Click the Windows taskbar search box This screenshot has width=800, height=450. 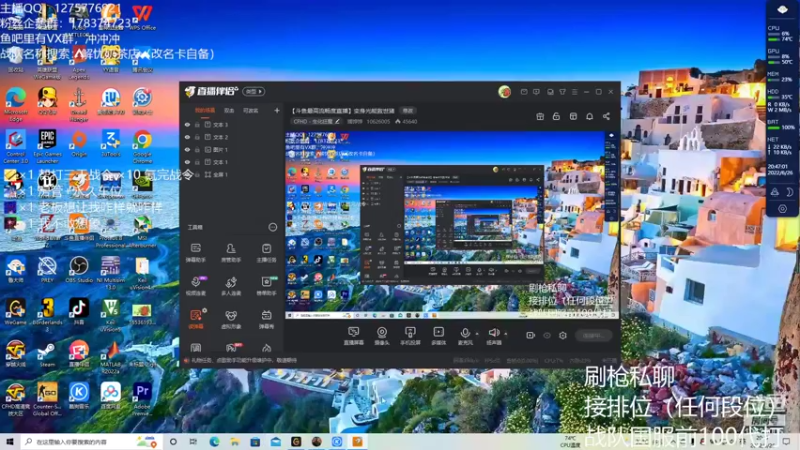pos(92,441)
